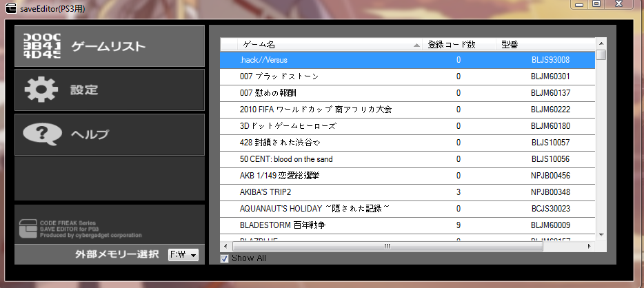Click code count 3 for AKIBA'S TRIP2
This screenshot has height=288, width=644.
459,192
